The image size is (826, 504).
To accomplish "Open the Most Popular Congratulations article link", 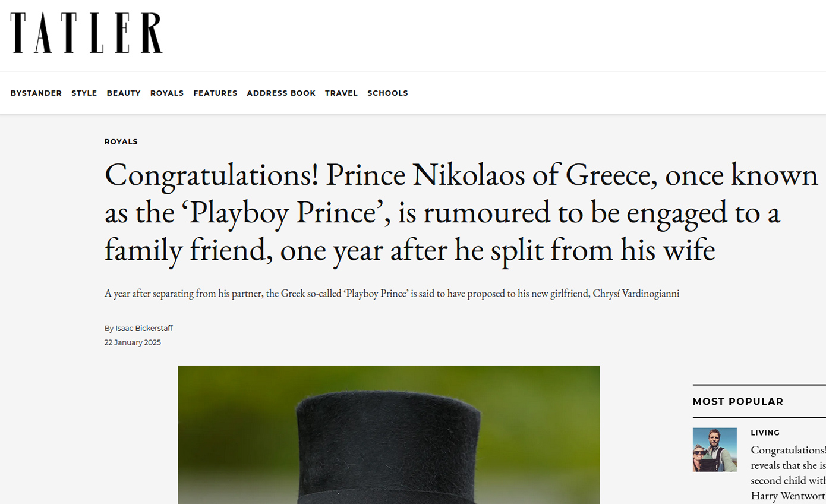I will (788, 465).
